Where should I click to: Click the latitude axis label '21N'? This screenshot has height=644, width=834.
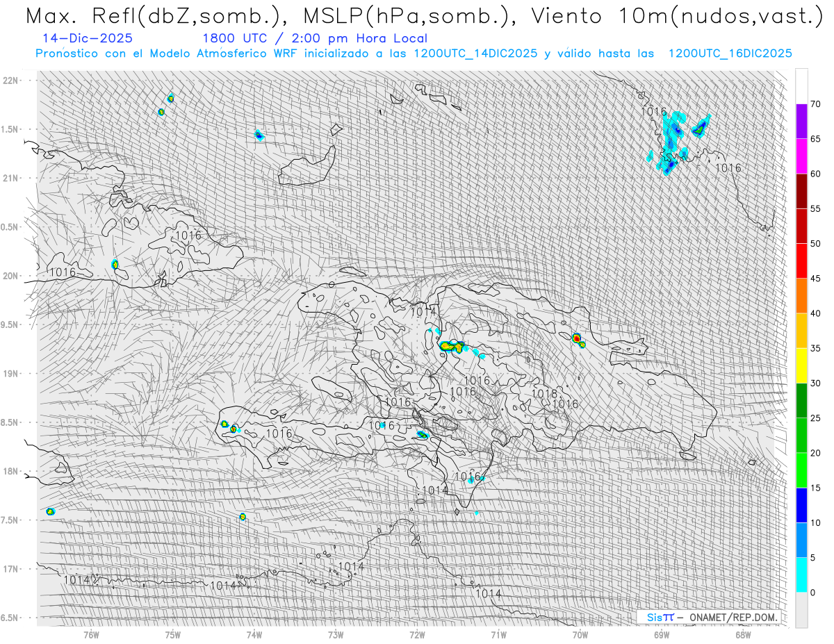pyautogui.click(x=11, y=178)
